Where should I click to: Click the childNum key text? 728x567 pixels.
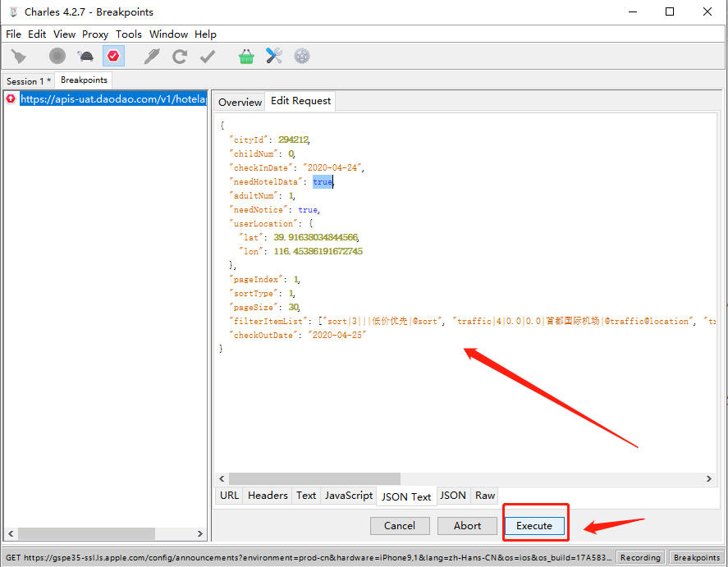tap(253, 153)
